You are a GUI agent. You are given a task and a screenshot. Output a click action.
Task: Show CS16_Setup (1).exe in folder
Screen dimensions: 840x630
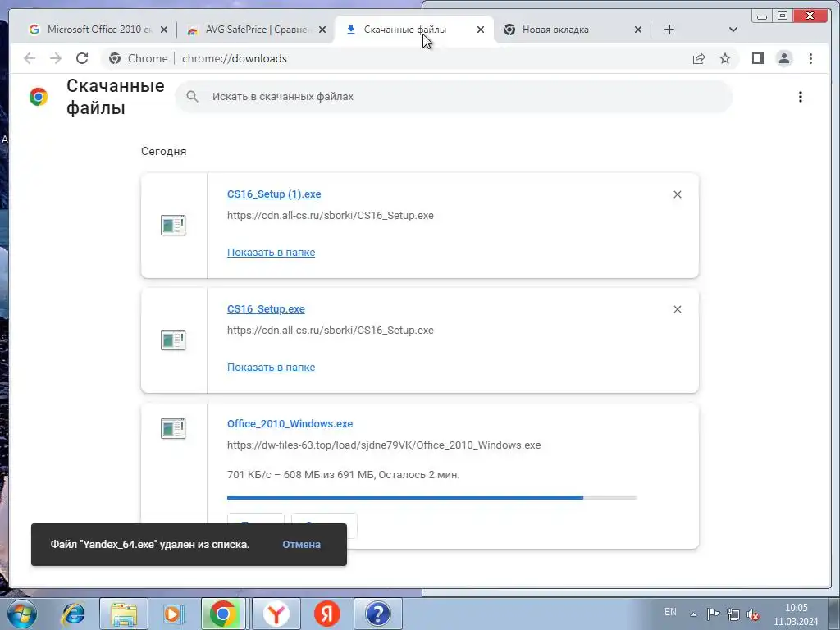271,253
